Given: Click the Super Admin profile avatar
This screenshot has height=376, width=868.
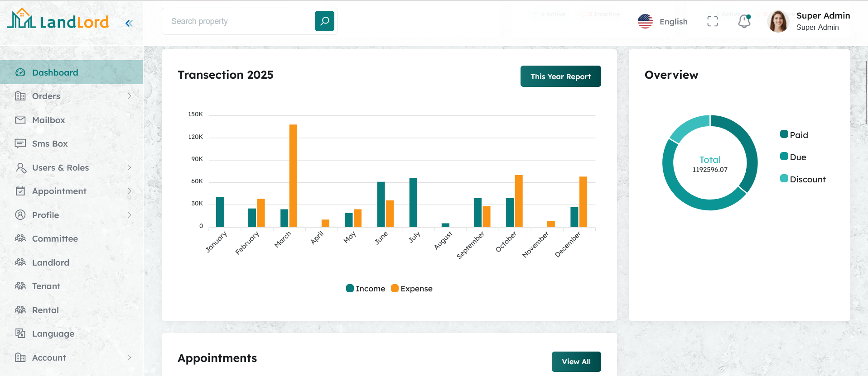Looking at the screenshot, I should click(778, 21).
